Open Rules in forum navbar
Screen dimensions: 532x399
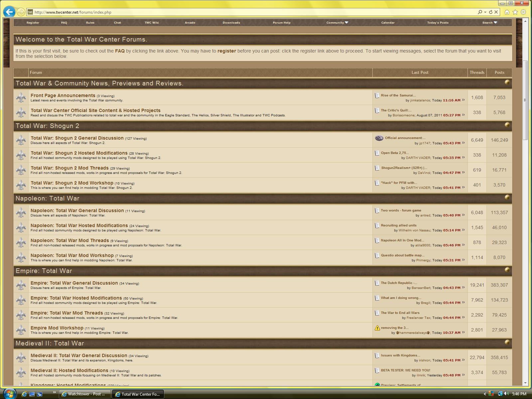pos(90,23)
